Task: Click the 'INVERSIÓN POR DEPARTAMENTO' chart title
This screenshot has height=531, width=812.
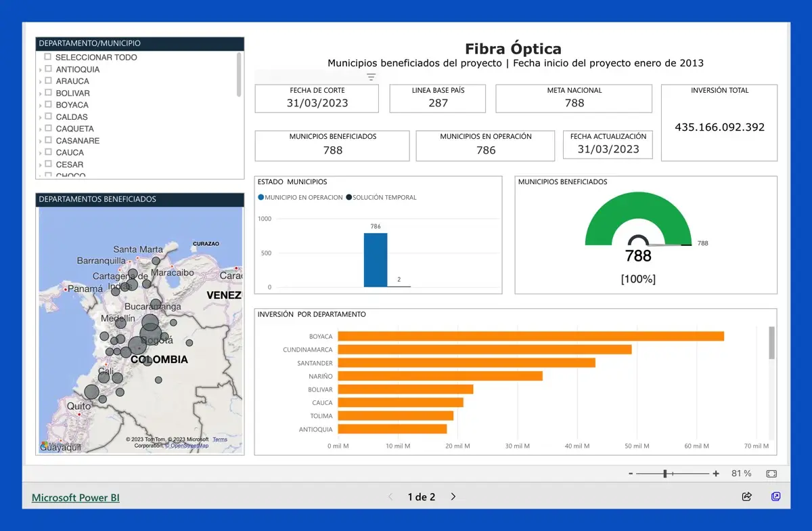Action: 312,314
